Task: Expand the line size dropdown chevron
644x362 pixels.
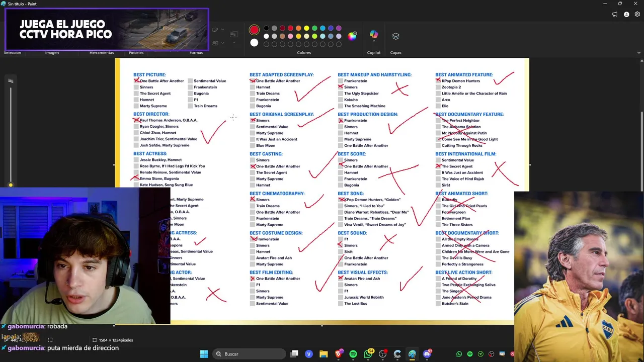Action: tap(234, 42)
